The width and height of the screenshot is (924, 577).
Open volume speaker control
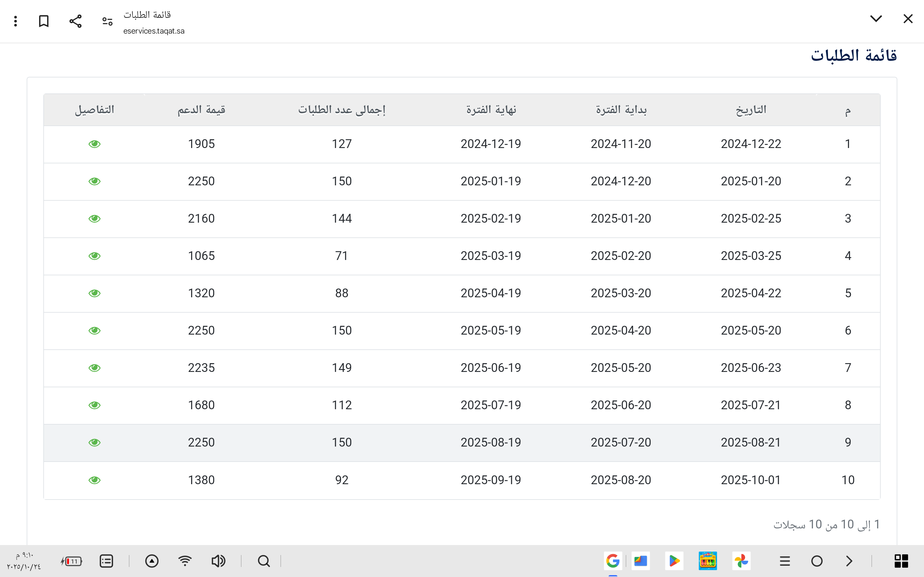218,561
